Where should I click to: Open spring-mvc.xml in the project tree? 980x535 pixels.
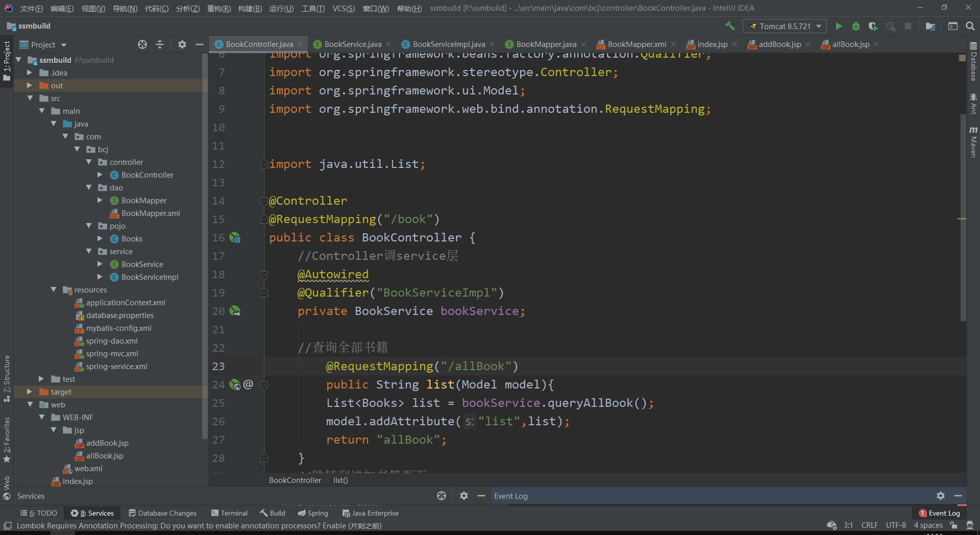coord(112,353)
